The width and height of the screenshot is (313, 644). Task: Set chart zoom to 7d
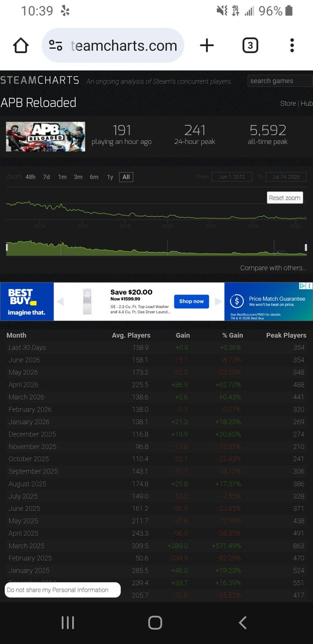pyautogui.click(x=47, y=177)
